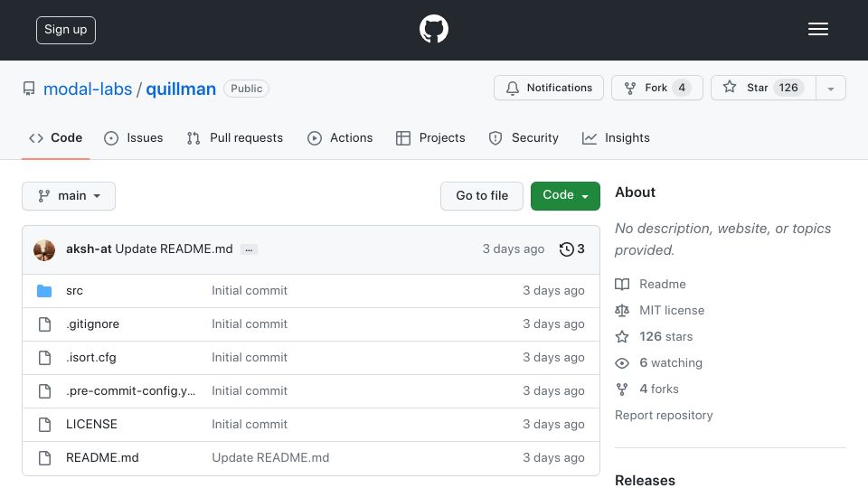Open the Insights tab
Viewport: 868px width, 488px height.
616,137
